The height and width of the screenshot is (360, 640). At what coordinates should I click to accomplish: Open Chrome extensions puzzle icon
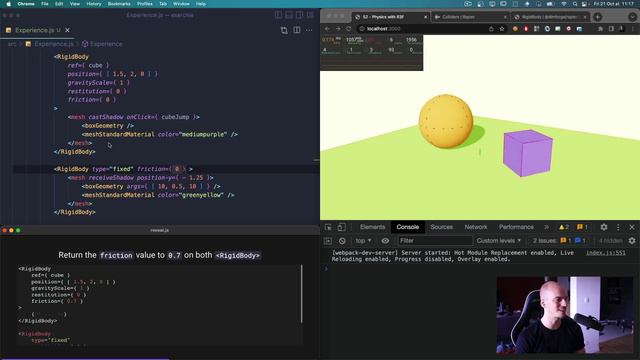click(600, 29)
